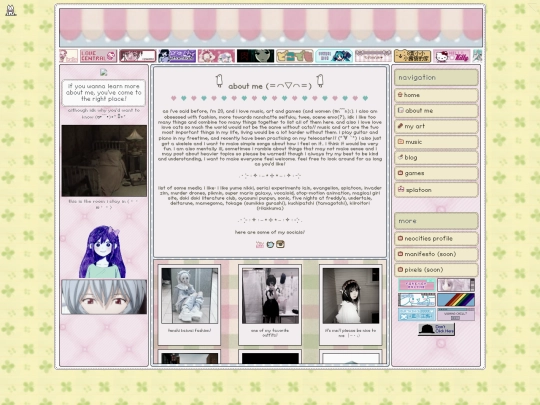Click the navigation header box
540x405 pixels.
[x=436, y=77]
